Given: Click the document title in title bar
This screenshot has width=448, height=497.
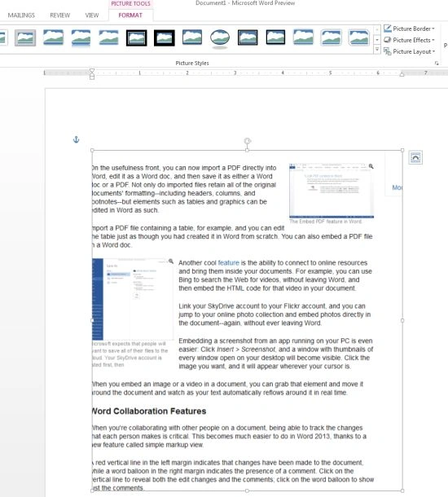Looking at the screenshot, I should [245, 3].
